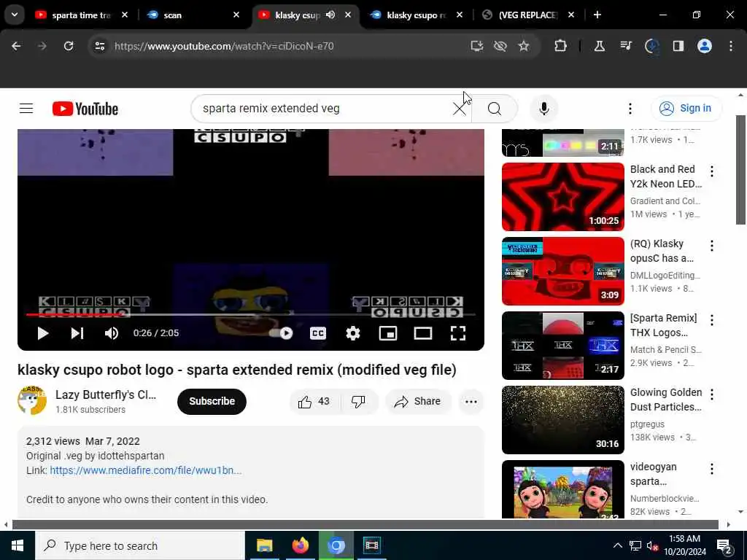
Task: Go to the YouTube home logo
Action: 85,109
